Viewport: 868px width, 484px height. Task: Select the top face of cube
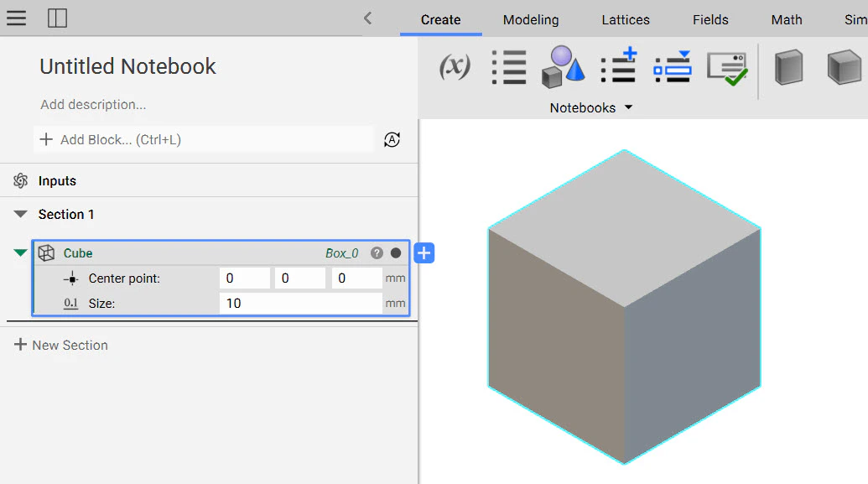[x=625, y=228]
